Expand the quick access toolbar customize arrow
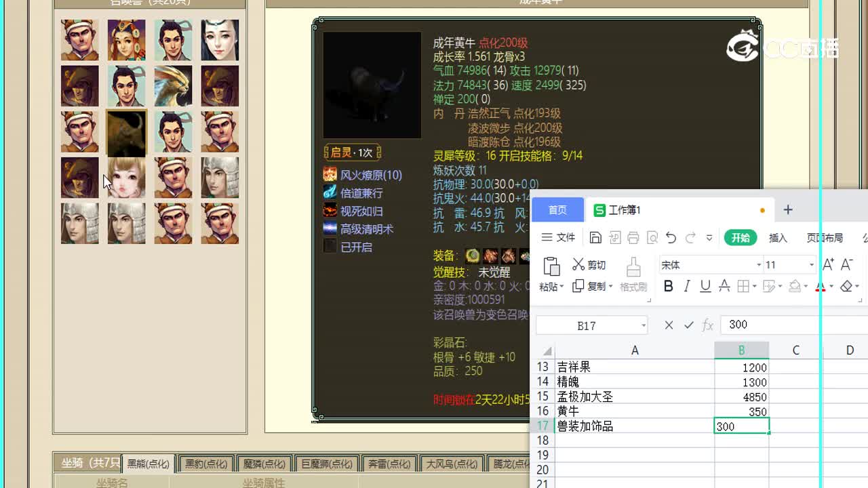 [709, 237]
